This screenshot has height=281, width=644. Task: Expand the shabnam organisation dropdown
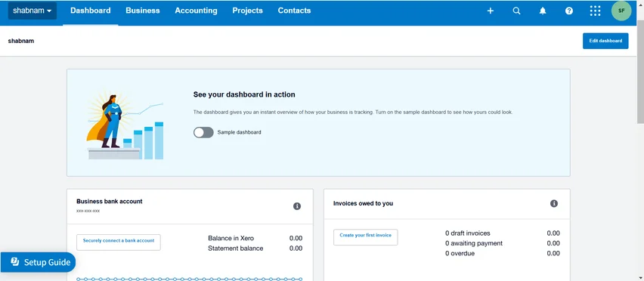coord(33,11)
